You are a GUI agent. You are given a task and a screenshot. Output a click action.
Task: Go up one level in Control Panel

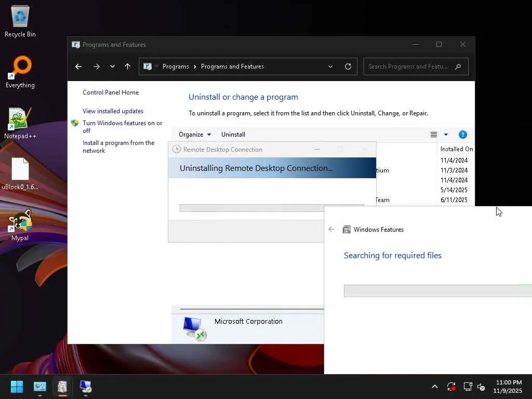[x=128, y=66]
